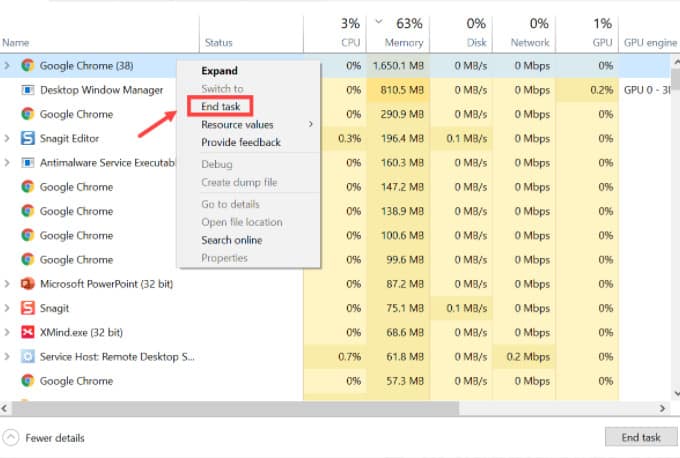Viewport: 680px width, 458px height.
Task: Select Search online from context menu
Action: click(231, 240)
